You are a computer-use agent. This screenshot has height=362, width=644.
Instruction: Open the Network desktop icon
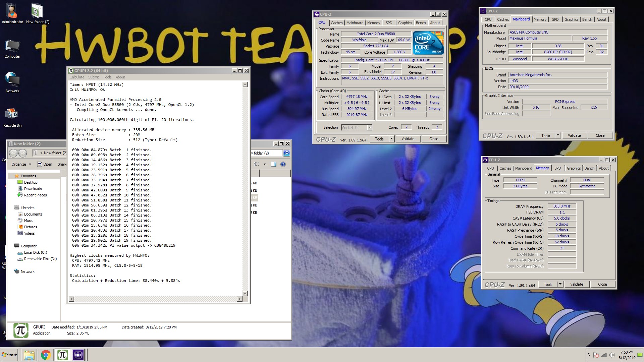pyautogui.click(x=12, y=82)
